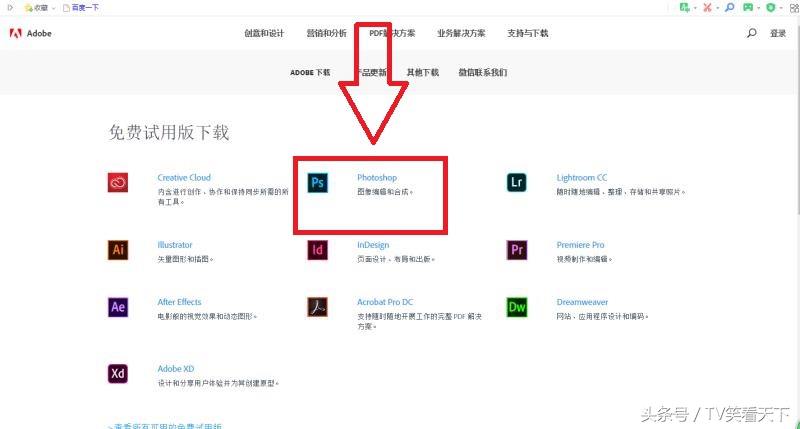
Task: Click the 页面设计、布局和出版 description text
Action: tap(396, 259)
